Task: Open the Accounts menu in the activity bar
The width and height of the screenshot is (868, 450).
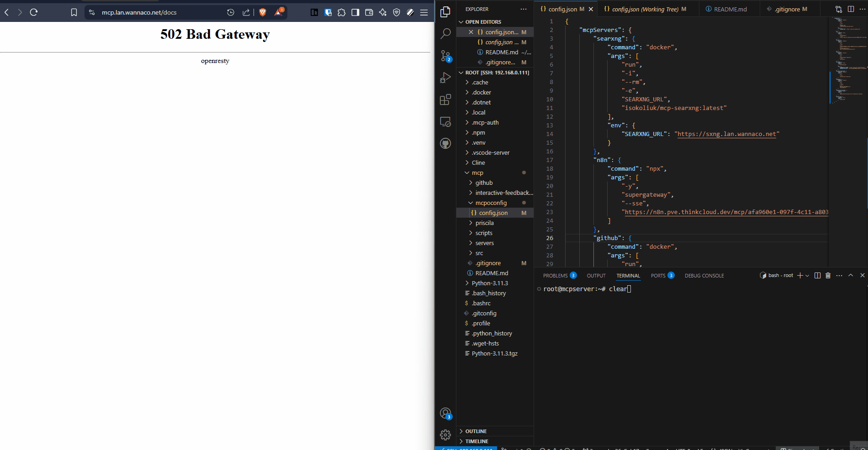Action: point(445,413)
